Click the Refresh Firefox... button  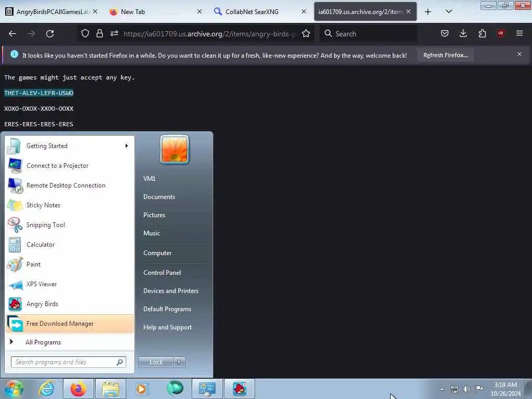[445, 55]
